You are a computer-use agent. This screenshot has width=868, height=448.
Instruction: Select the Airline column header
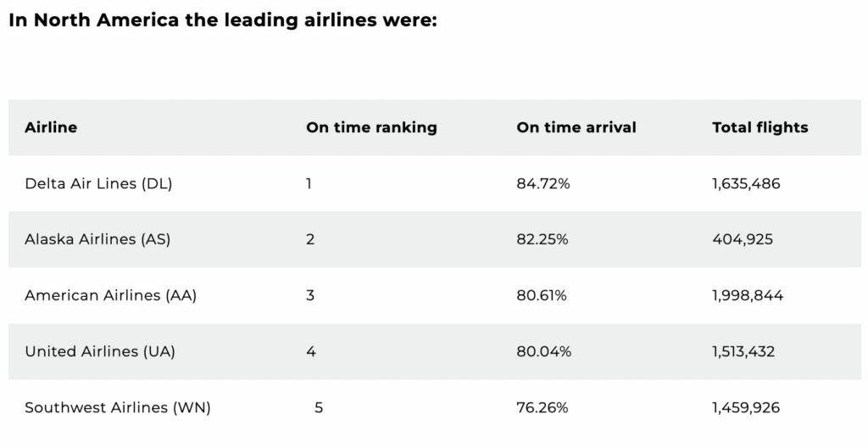coord(51,127)
